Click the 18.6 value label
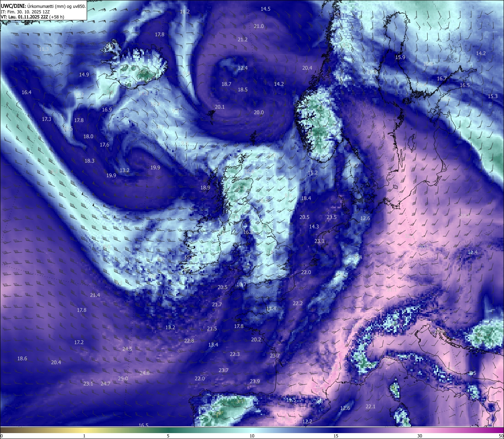Image resolution: width=504 pixels, height=439 pixels. pyautogui.click(x=22, y=359)
